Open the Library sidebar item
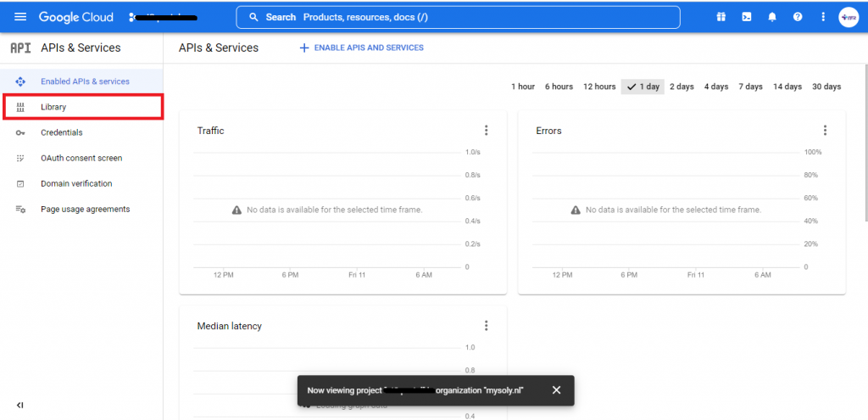868x420 pixels. point(83,107)
